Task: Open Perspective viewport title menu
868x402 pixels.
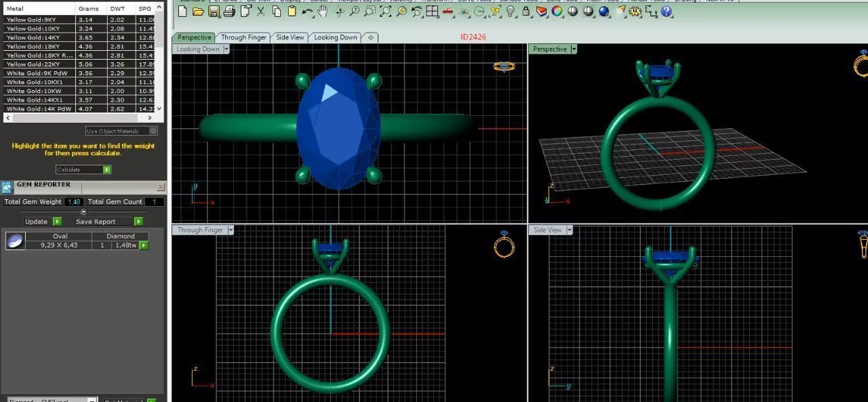Action: coord(574,49)
